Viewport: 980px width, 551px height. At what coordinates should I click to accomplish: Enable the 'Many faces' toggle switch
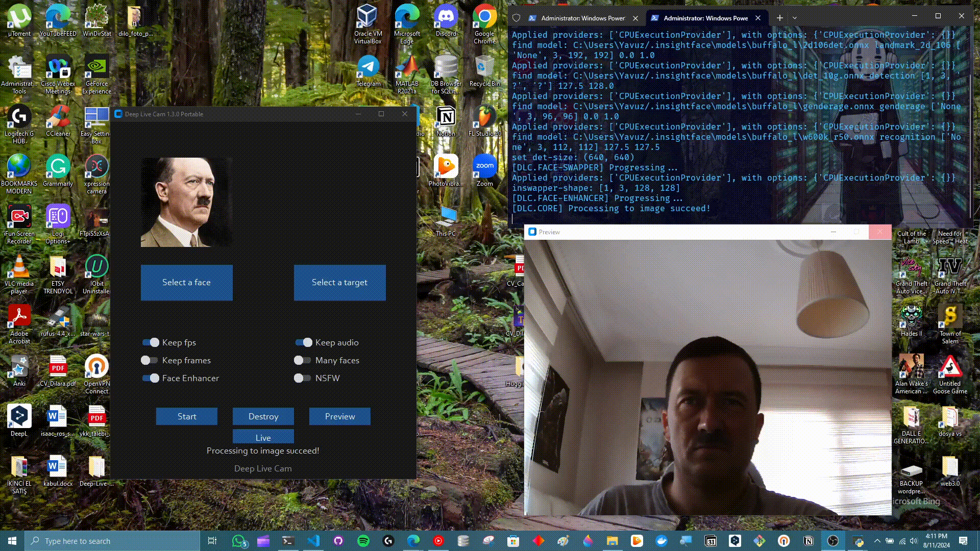(x=301, y=360)
